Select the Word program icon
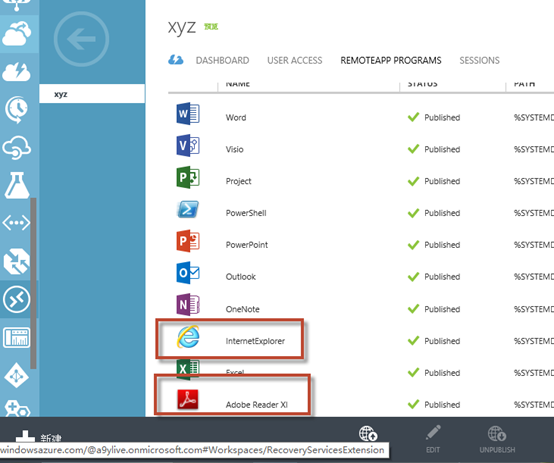 coord(188,114)
